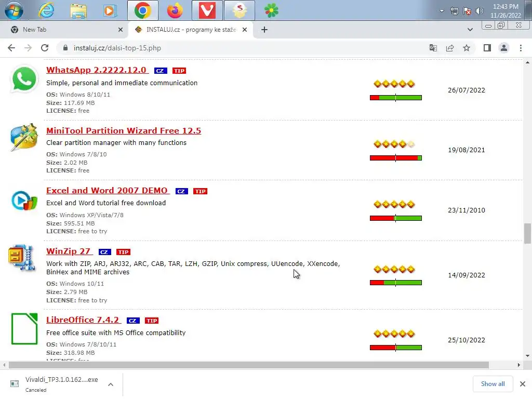Click Show all downloads button
Screen dimensions: 532x399
point(493,384)
